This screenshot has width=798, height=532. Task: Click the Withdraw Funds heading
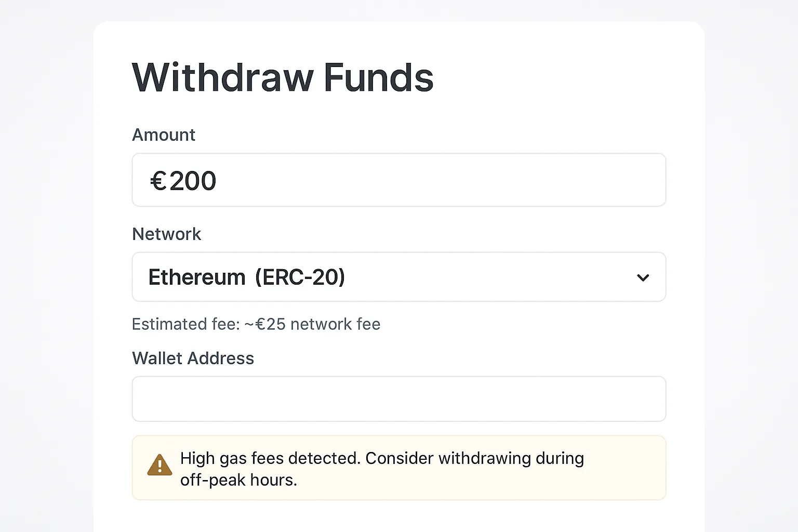(283, 77)
